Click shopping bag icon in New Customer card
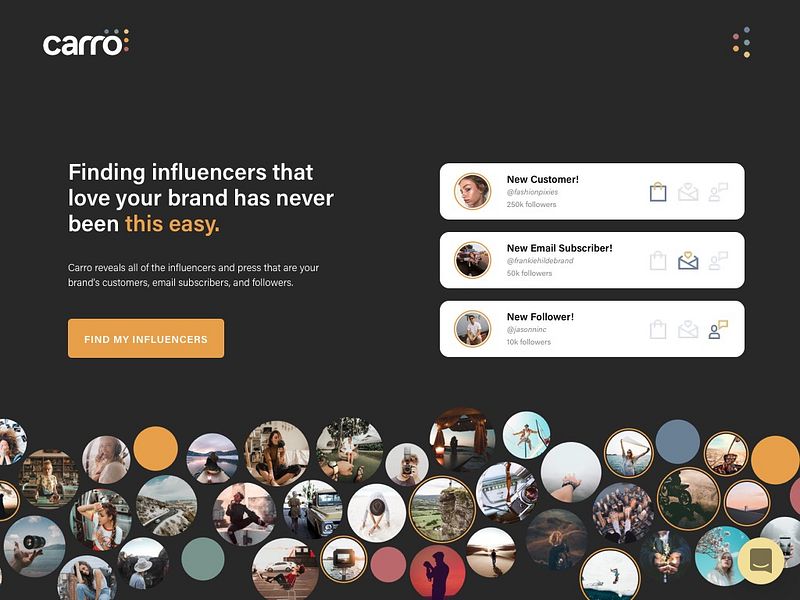Screen dimensions: 800x600 (x=658, y=192)
